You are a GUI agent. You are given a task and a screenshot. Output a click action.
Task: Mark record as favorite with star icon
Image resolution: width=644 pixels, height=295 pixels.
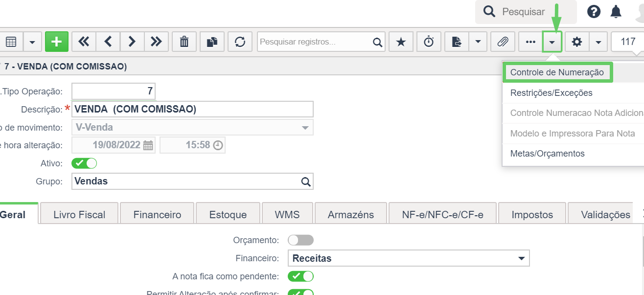[401, 42]
